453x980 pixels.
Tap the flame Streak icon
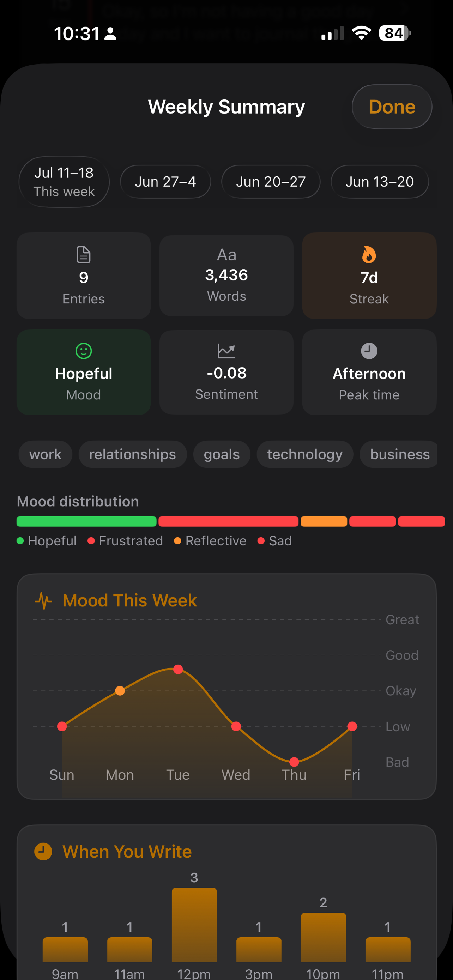369,254
